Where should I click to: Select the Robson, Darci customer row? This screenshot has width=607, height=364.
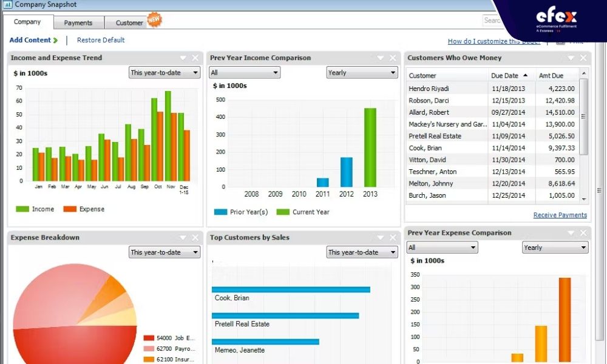pos(493,101)
